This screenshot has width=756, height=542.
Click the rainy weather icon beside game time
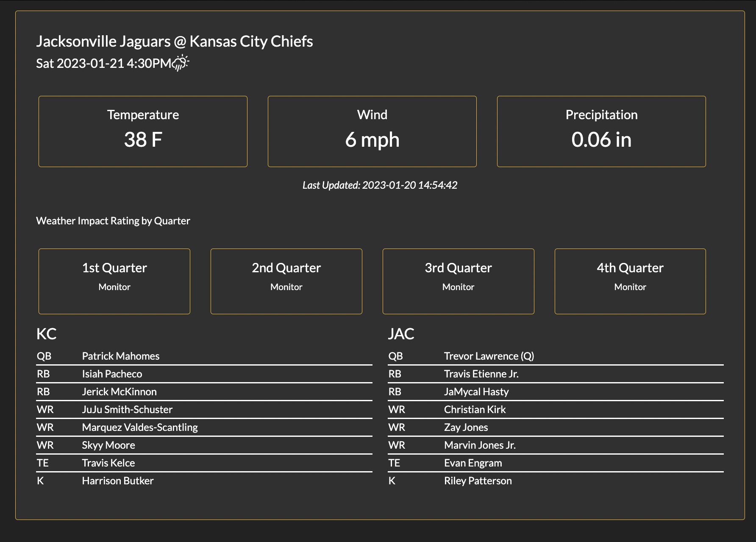click(181, 63)
